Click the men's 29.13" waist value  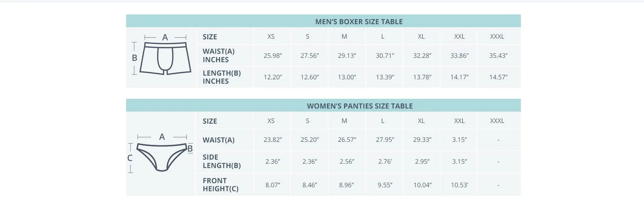click(x=347, y=56)
